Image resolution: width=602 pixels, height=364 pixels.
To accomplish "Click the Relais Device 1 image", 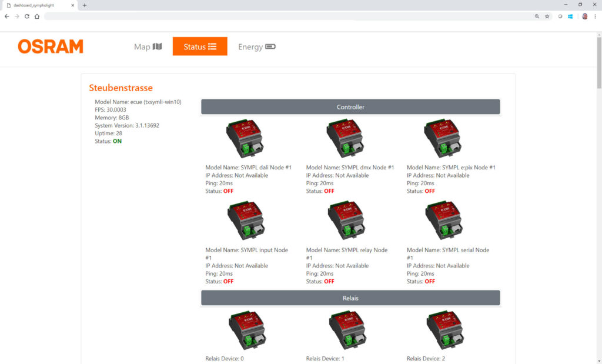I will pyautogui.click(x=348, y=330).
